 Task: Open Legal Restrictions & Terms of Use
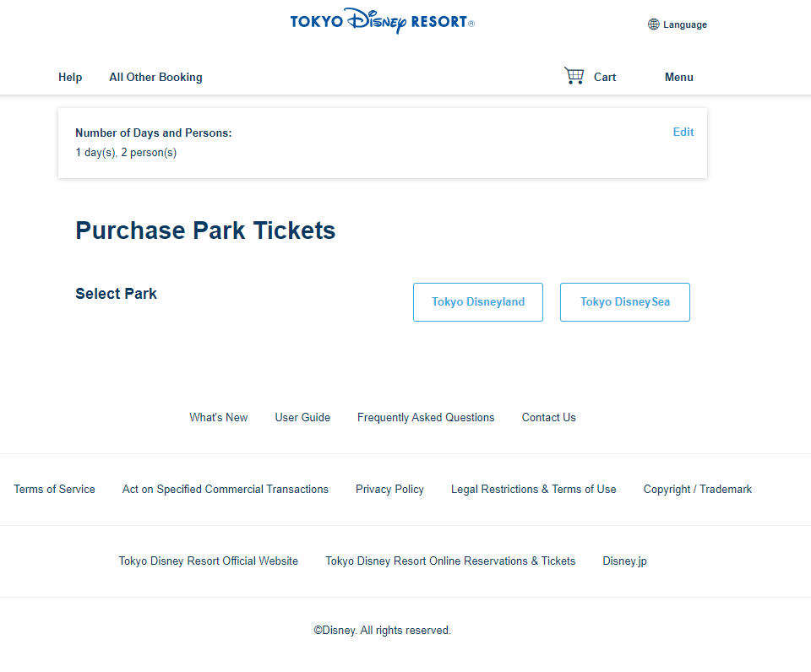pyautogui.click(x=533, y=489)
